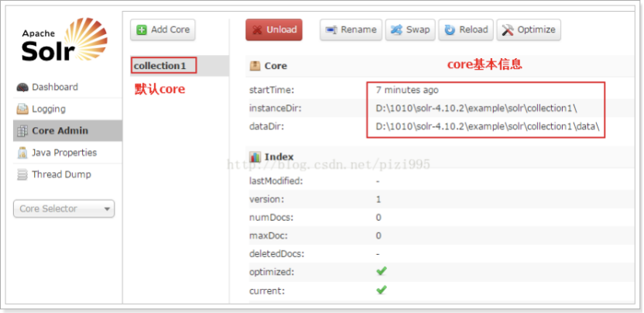The height and width of the screenshot is (313, 644).
Task: Click the deletedDocs label
Action: (x=277, y=254)
